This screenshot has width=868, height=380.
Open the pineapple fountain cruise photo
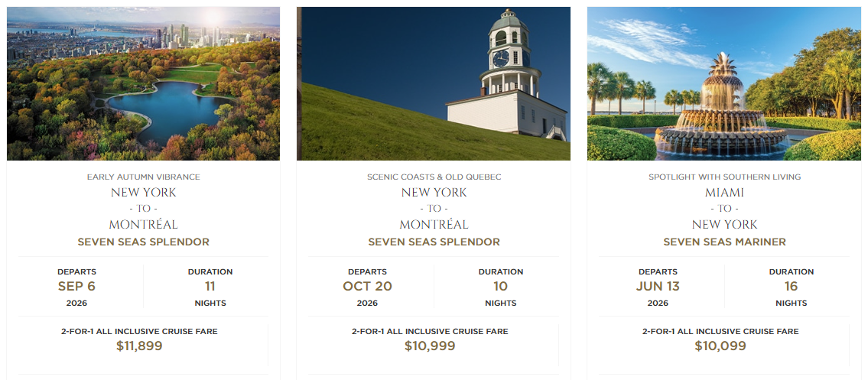pyautogui.click(x=723, y=84)
